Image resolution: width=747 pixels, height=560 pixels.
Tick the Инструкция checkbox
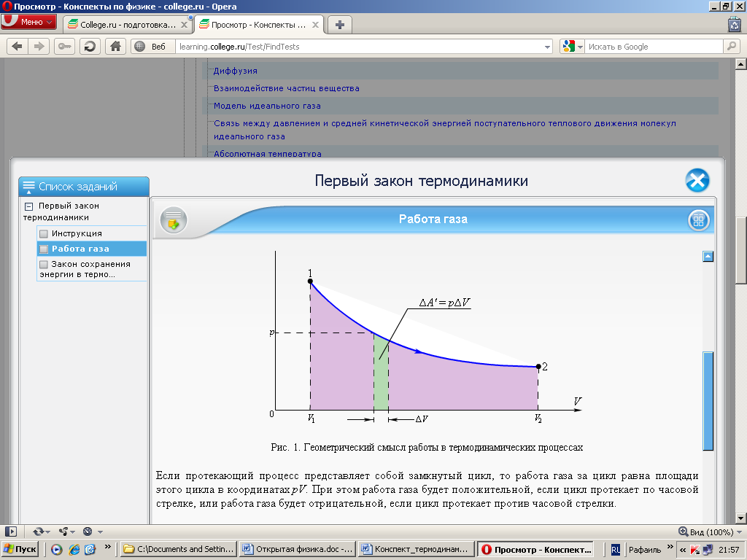(x=44, y=234)
